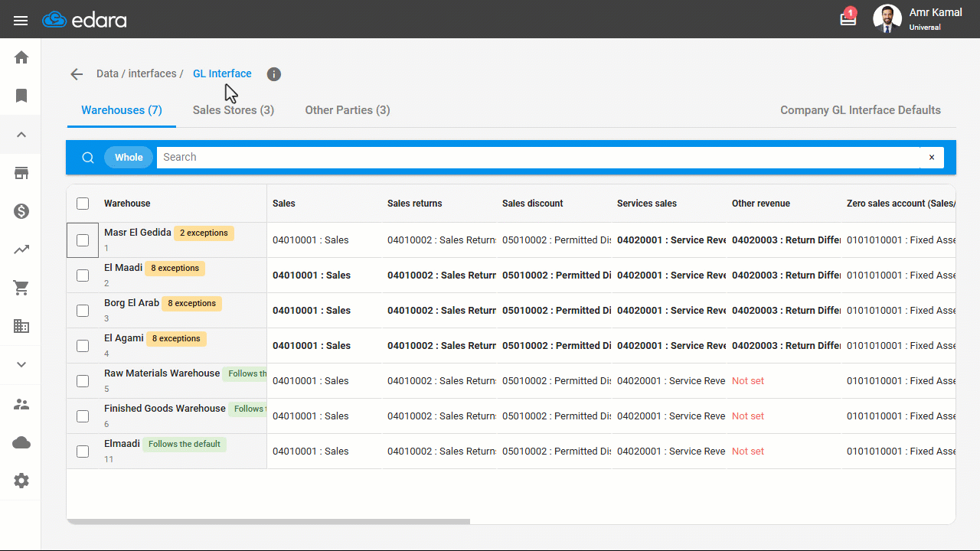
Task: Expand sidebar section with down chevron
Action: tap(21, 364)
